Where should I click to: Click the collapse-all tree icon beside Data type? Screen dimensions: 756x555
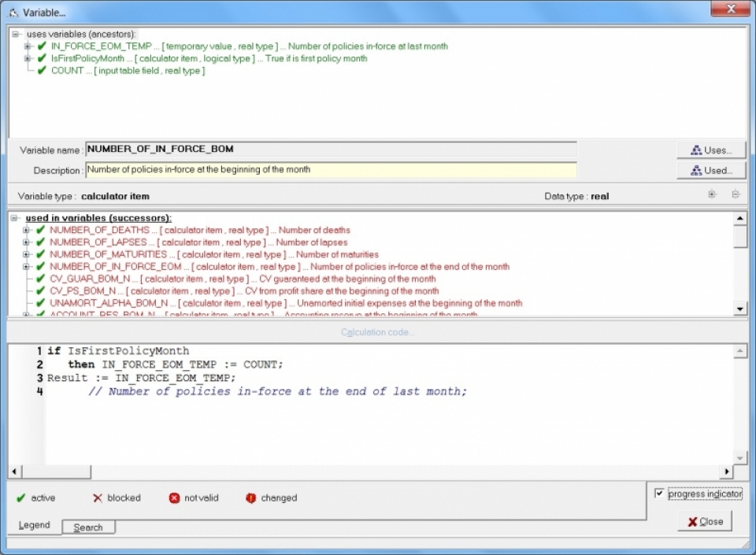tap(736, 194)
